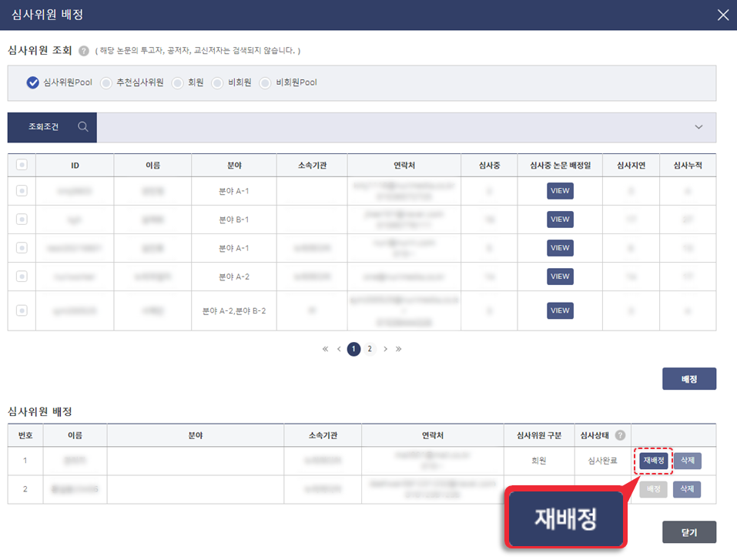
Task: Go to previous page with single arrow
Action: (339, 349)
